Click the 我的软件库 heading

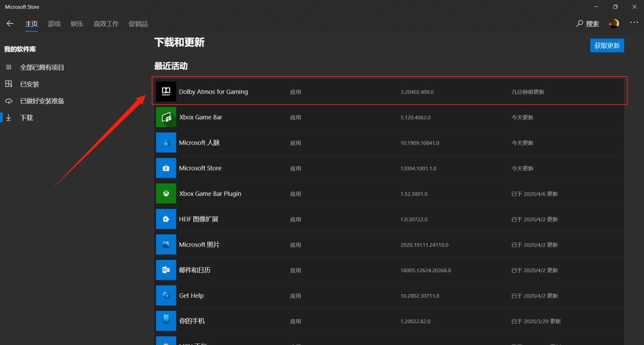coord(20,49)
